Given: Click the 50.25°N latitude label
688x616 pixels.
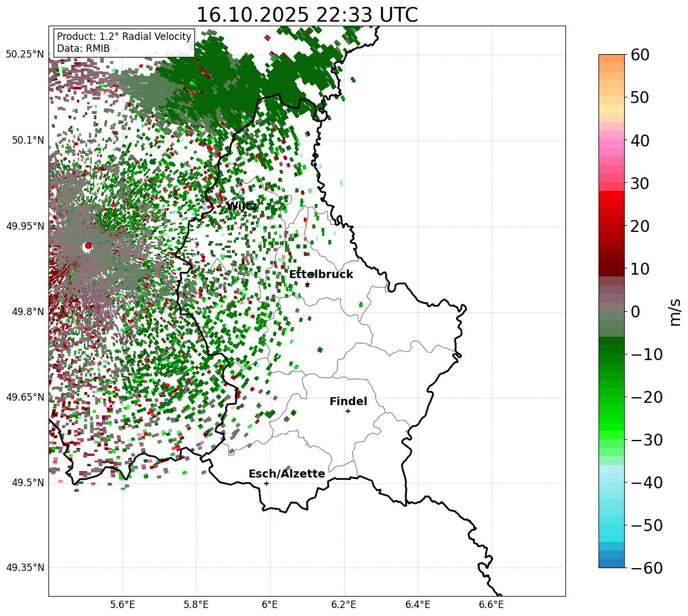Looking at the screenshot, I should [25, 54].
